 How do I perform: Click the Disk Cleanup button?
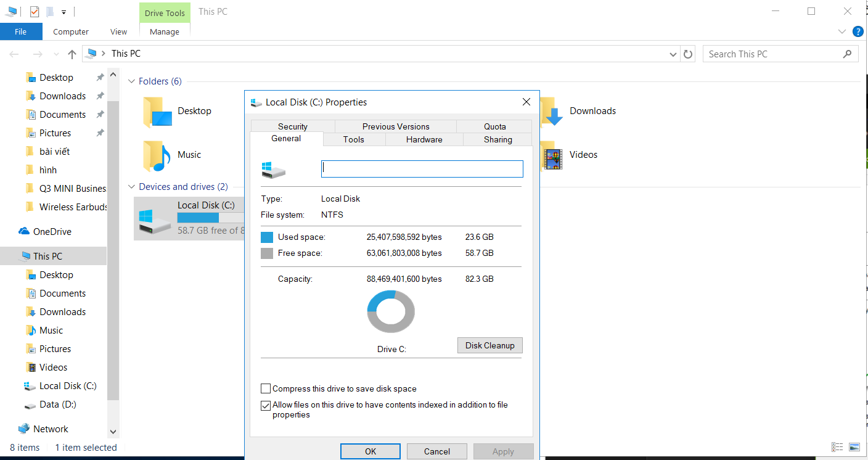(489, 345)
